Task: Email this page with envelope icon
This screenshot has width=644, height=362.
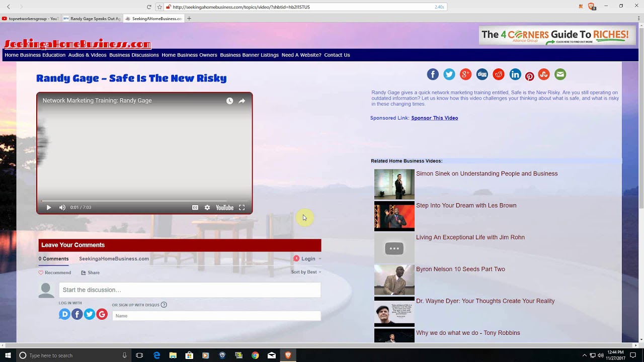Action: point(560,74)
